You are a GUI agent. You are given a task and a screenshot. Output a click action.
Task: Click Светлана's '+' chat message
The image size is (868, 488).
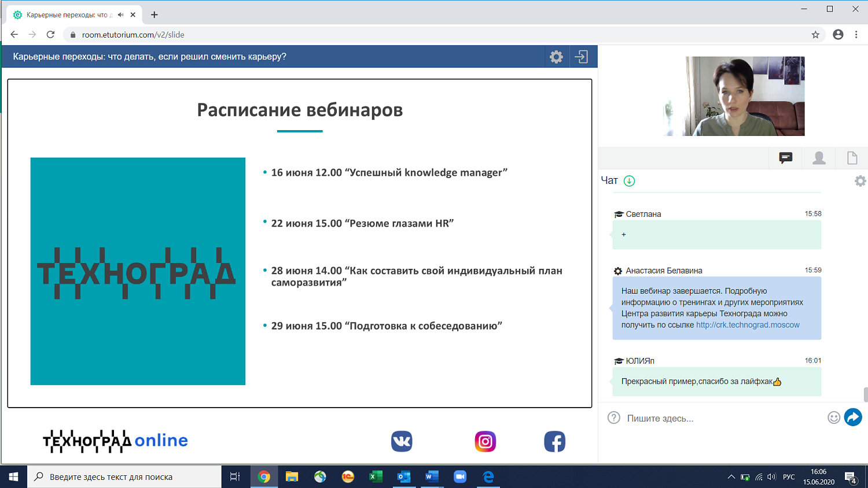pyautogui.click(x=717, y=235)
